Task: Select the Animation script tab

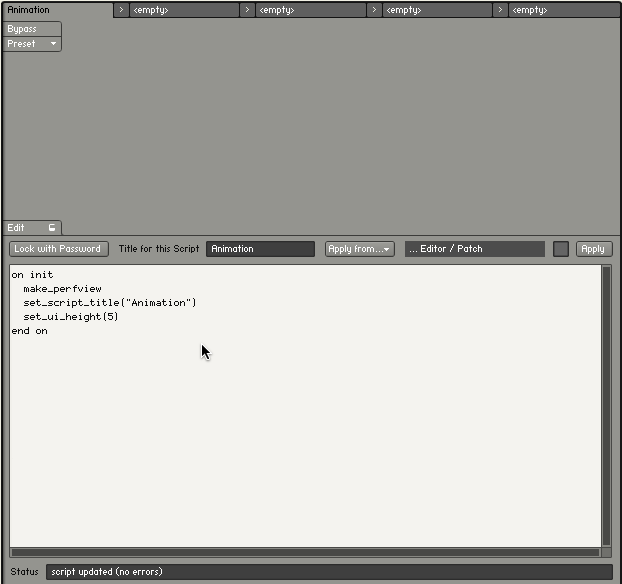Action: click(x=58, y=10)
